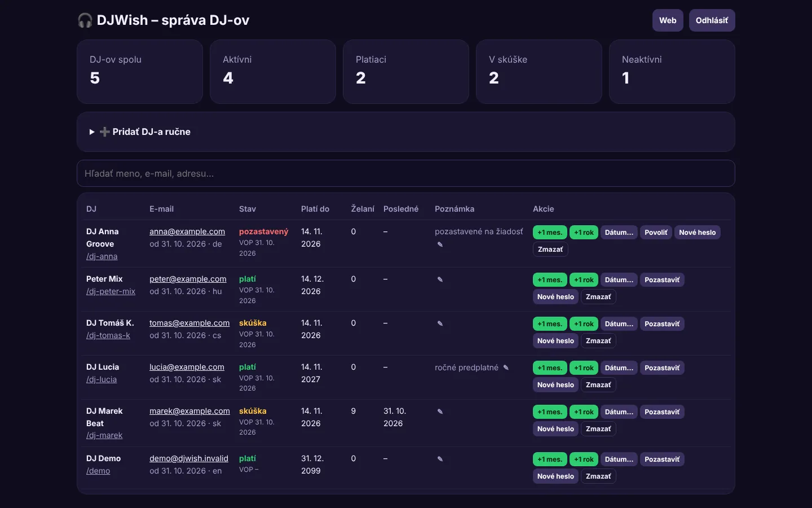
Task: Add +1 mes. for DJ Anna Groove
Action: [550, 233]
